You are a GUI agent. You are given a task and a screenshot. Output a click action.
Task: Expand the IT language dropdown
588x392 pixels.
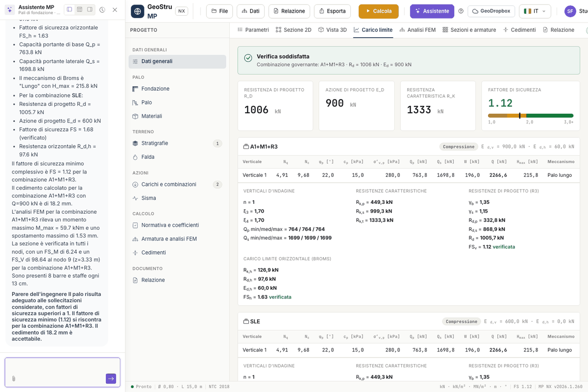tap(535, 11)
